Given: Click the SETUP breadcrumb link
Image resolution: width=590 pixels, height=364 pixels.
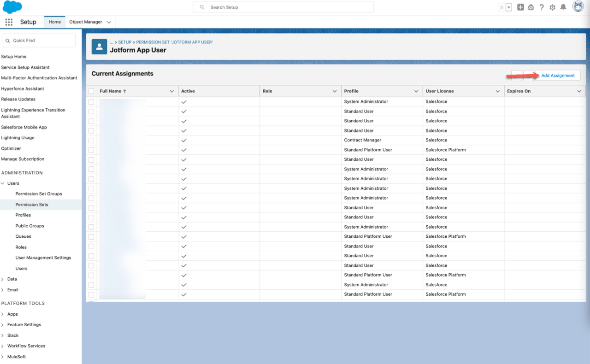Looking at the screenshot, I should (x=125, y=42).
